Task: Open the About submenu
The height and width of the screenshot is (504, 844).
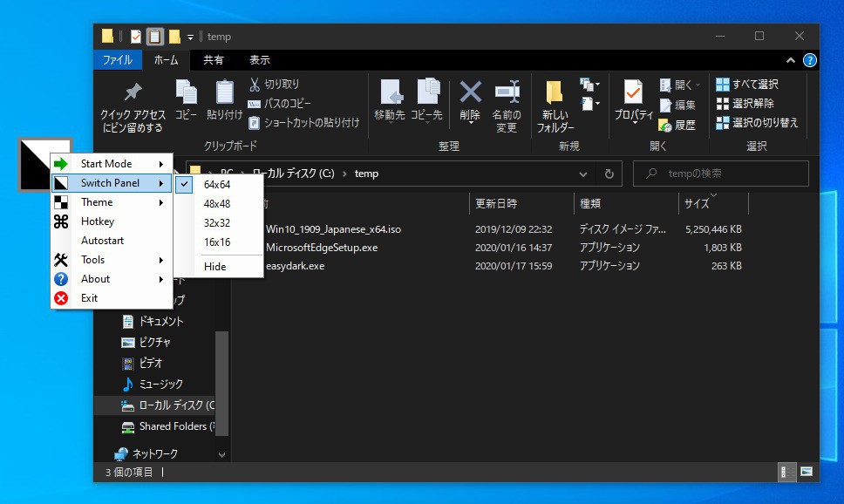Action: pyautogui.click(x=112, y=279)
